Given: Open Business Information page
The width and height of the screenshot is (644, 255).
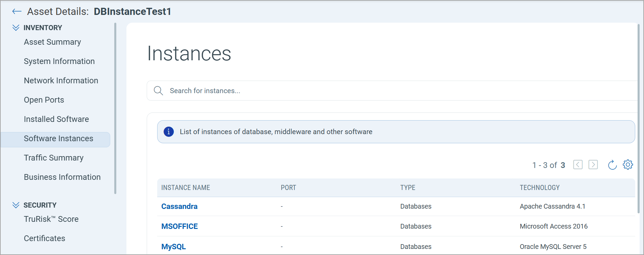Looking at the screenshot, I should tap(62, 177).
